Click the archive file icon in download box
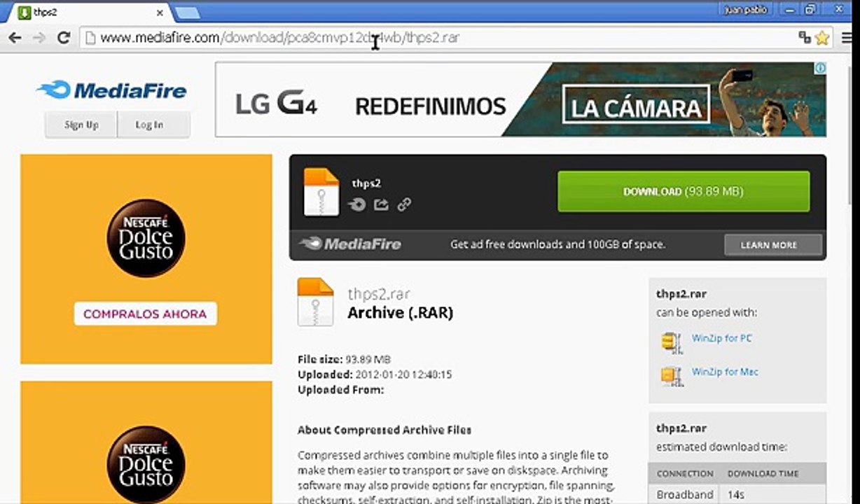860x504 pixels. (x=321, y=191)
